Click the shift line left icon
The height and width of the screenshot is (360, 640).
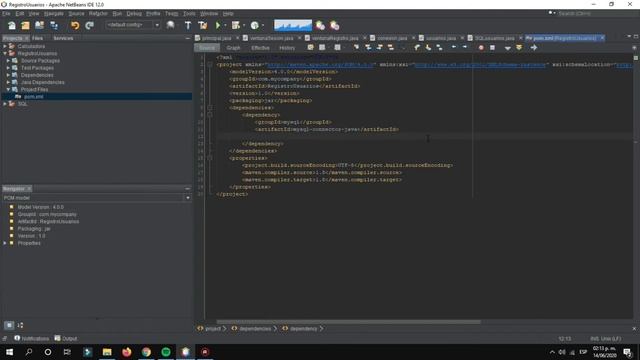[x=454, y=47]
